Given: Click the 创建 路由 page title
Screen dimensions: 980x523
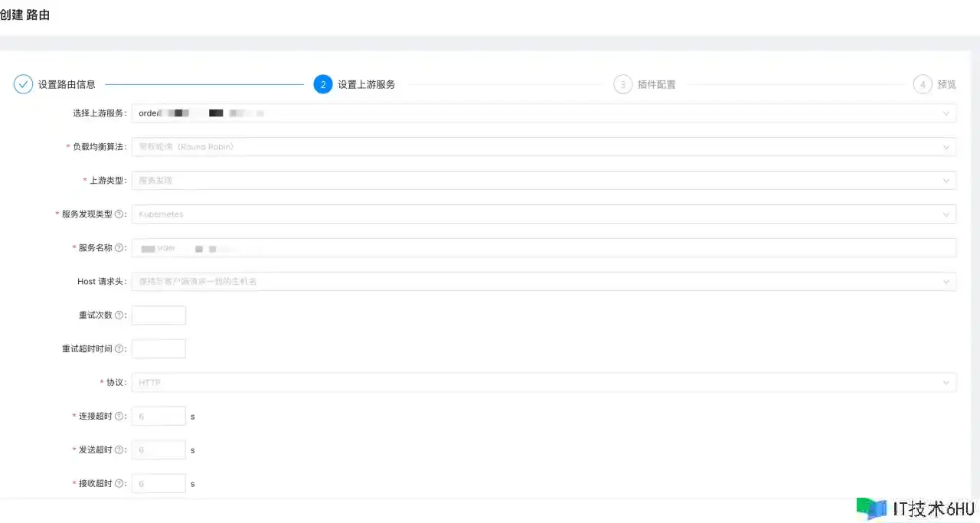Looking at the screenshot, I should [x=24, y=15].
